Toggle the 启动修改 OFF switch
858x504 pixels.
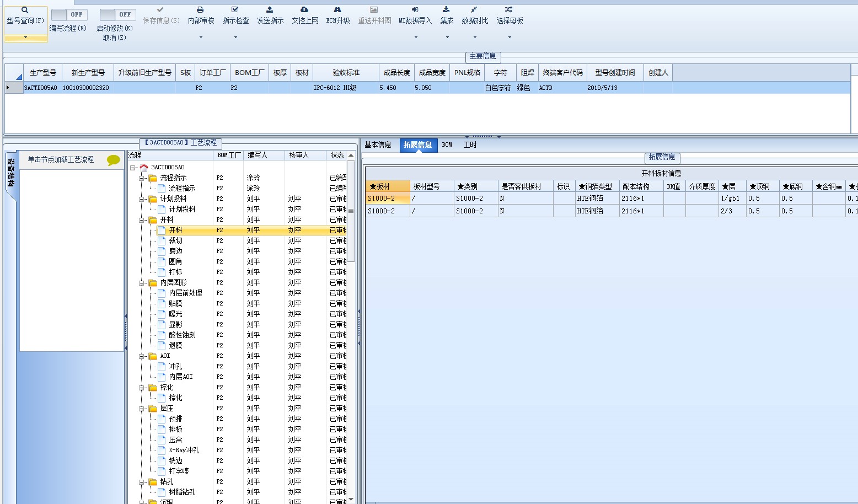[117, 15]
